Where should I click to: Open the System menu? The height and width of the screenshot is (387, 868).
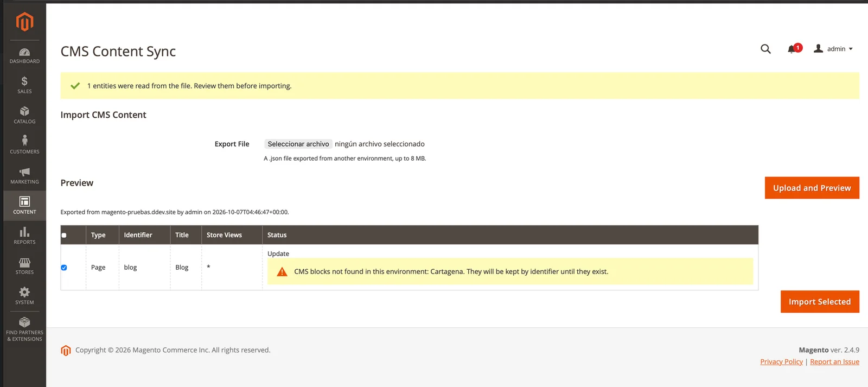tap(24, 296)
